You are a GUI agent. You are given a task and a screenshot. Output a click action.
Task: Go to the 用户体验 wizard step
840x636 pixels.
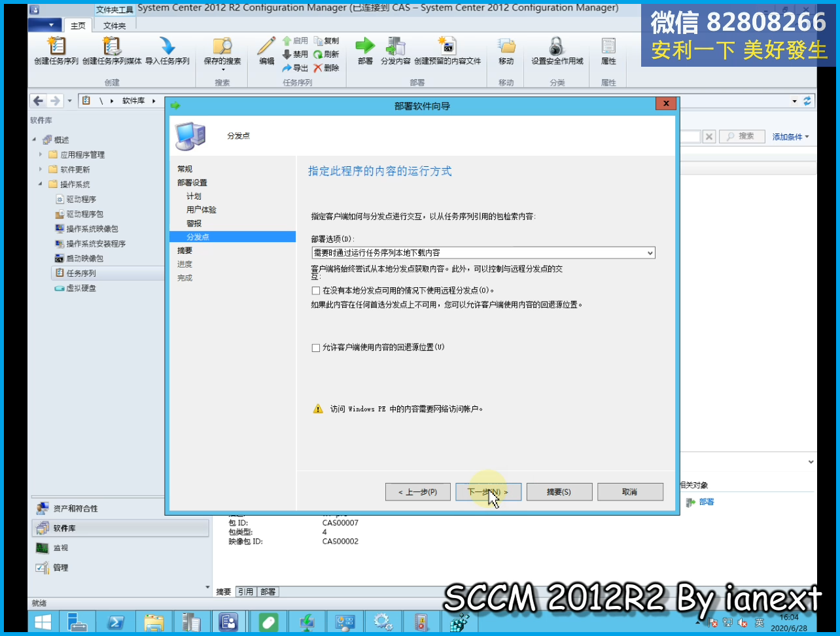point(201,210)
